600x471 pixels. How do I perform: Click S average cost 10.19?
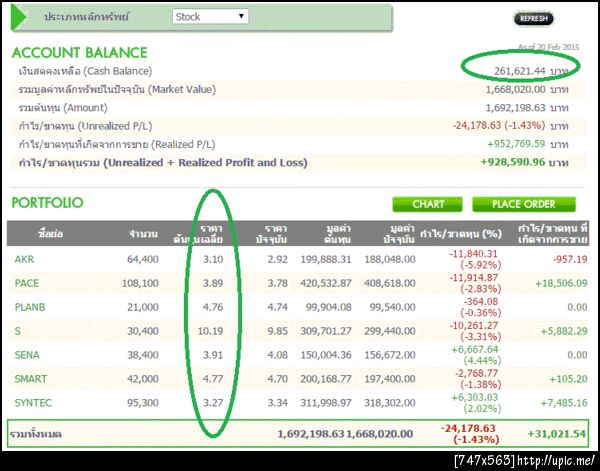pyautogui.click(x=210, y=331)
